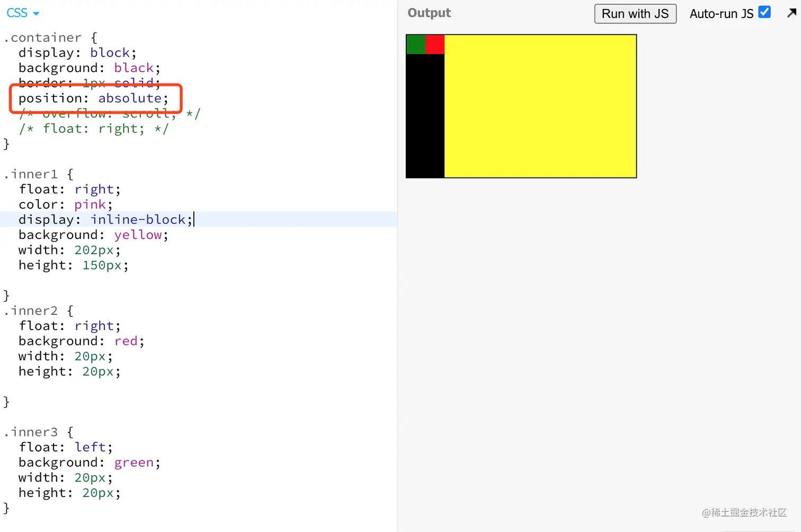Click the '/* float: right; */' comment
Image resolution: width=801 pixels, height=532 pixels.
click(93, 129)
